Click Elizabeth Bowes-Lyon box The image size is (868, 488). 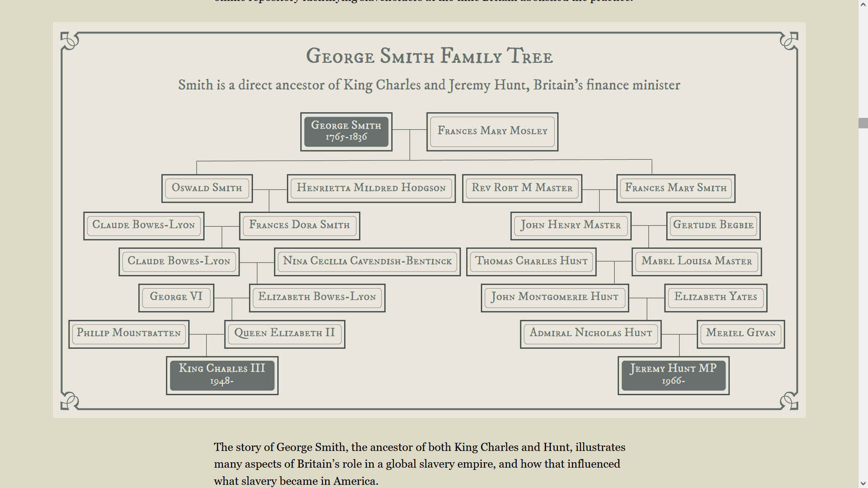(317, 298)
